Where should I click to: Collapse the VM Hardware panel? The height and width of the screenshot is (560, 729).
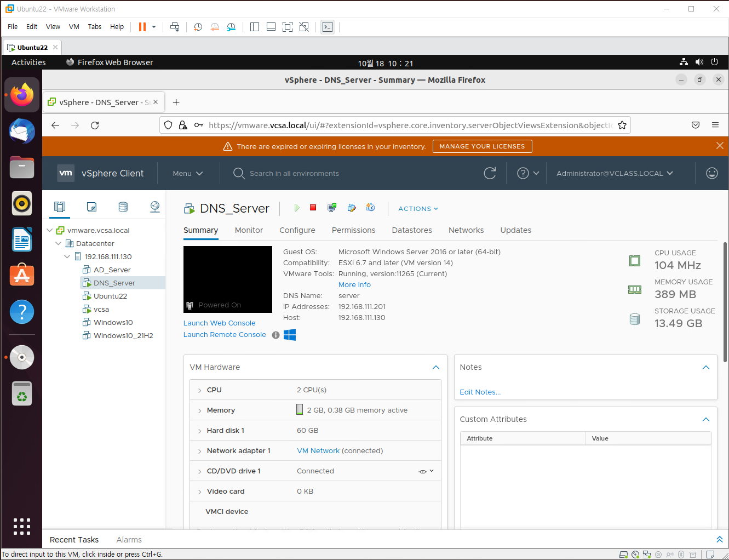pos(436,367)
